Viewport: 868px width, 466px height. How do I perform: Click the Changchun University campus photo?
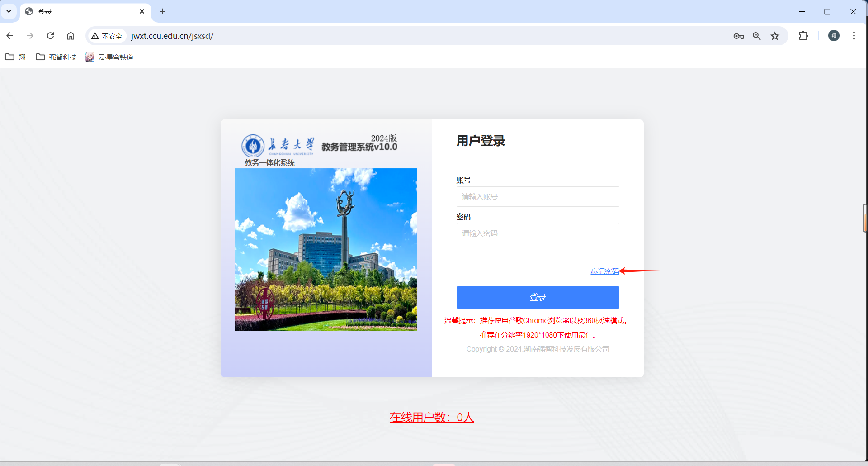(x=325, y=250)
